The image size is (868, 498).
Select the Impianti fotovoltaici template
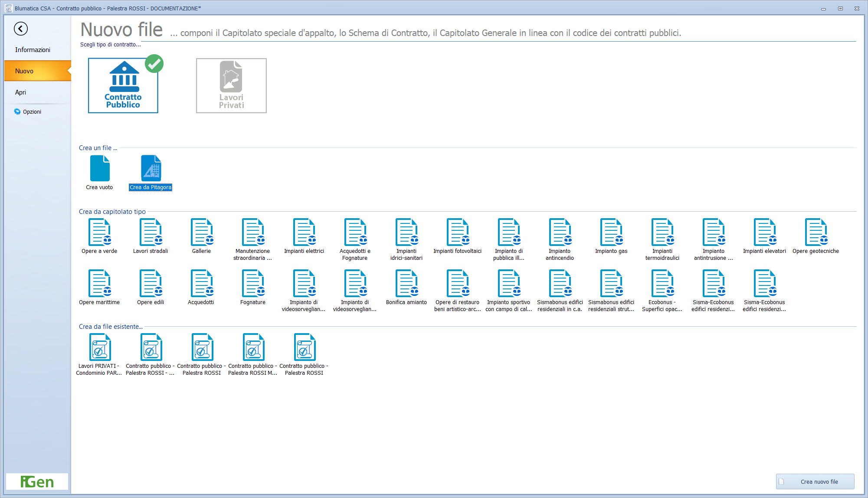pyautogui.click(x=458, y=236)
